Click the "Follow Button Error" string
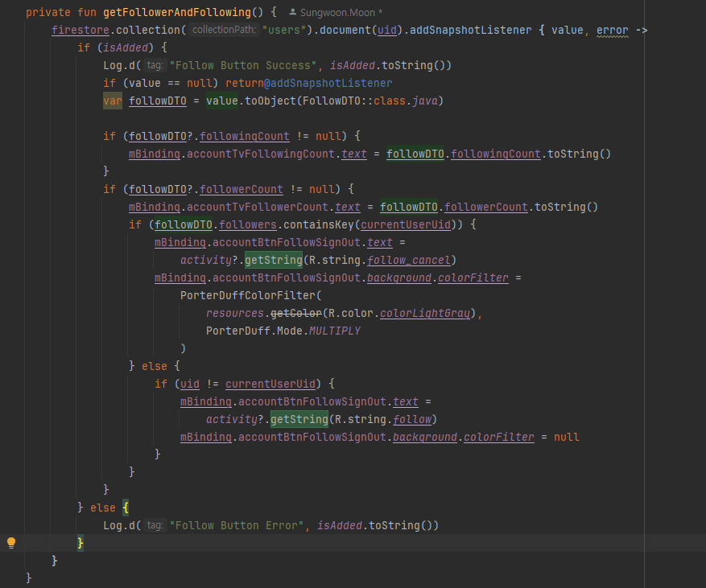 pos(237,525)
